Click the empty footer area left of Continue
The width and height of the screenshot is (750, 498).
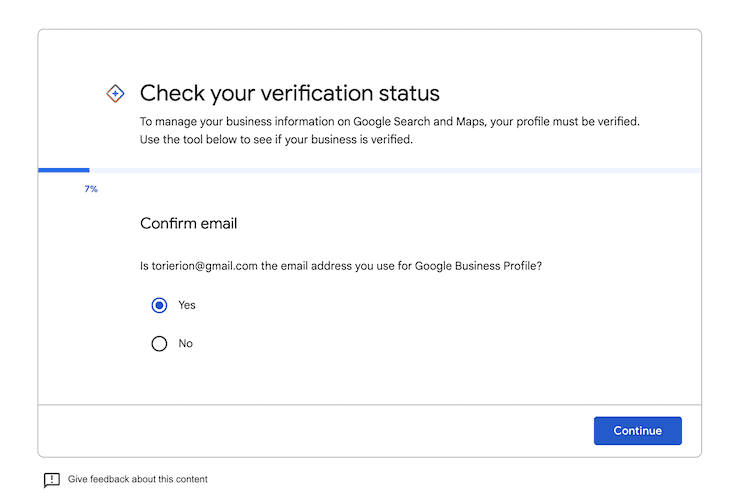(x=316, y=431)
